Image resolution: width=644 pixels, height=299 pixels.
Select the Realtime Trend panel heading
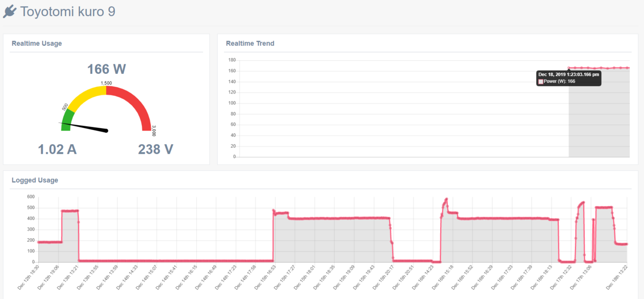coord(250,43)
